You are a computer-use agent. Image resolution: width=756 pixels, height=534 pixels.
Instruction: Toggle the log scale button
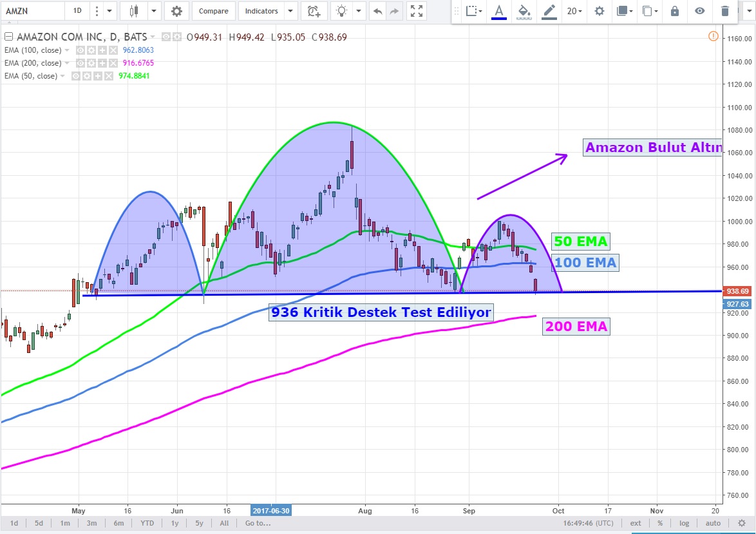(684, 523)
